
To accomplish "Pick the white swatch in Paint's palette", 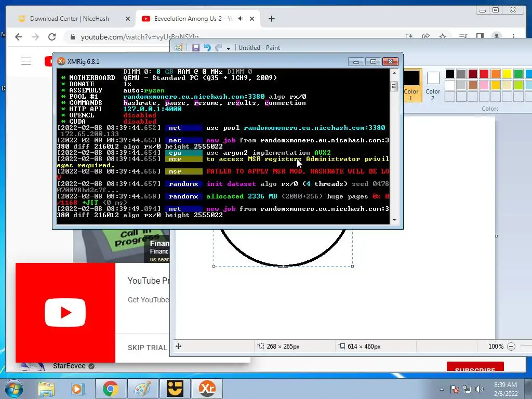I will 450,85.
